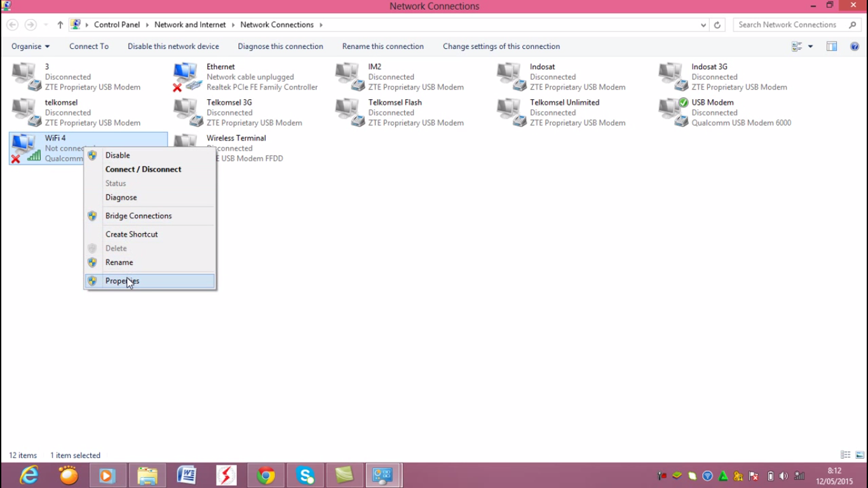The width and height of the screenshot is (868, 488).
Task: Select the telkomsel connection icon
Action: [27, 112]
